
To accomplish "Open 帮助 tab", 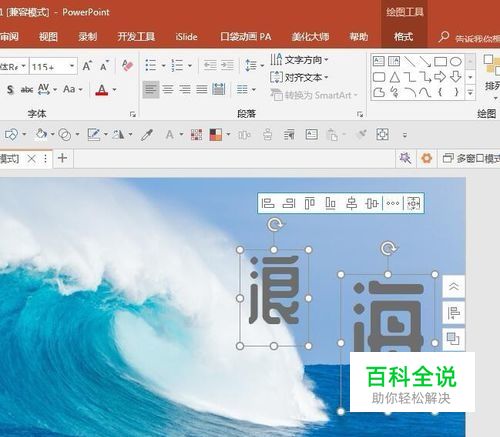I will point(359,37).
